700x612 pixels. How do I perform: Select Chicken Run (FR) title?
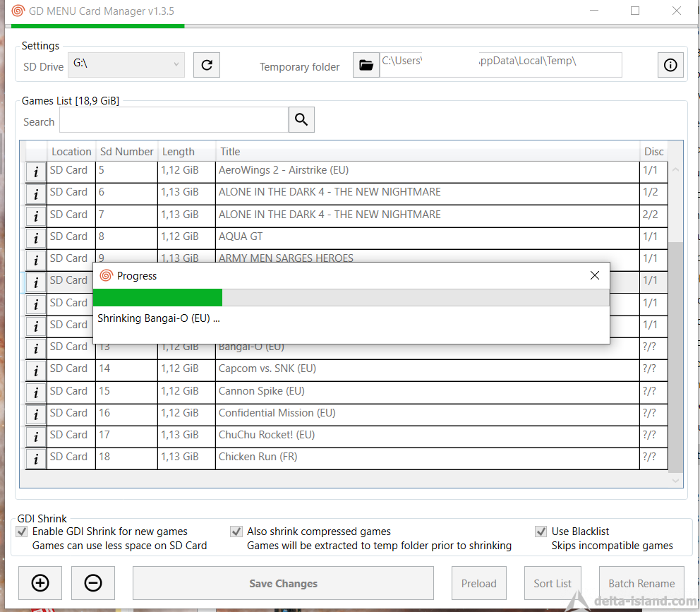(x=258, y=457)
